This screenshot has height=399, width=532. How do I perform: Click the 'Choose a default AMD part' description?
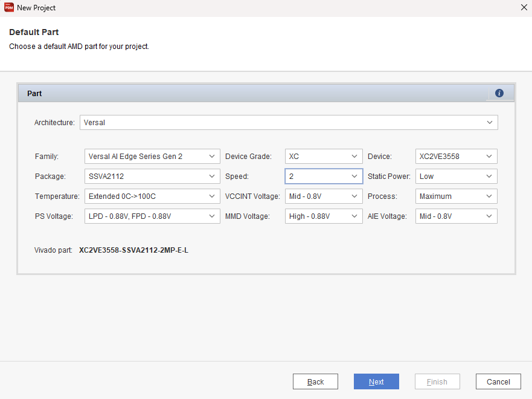79,47
